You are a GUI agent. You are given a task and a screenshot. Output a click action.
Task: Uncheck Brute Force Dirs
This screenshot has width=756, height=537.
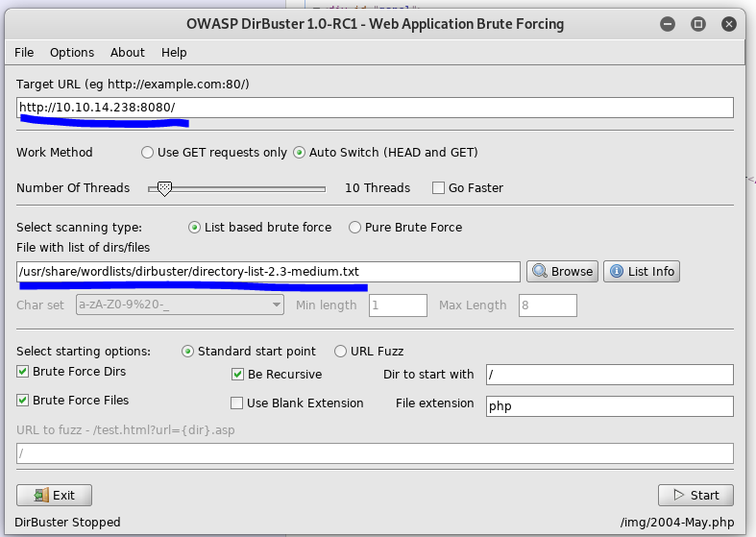[x=23, y=372]
